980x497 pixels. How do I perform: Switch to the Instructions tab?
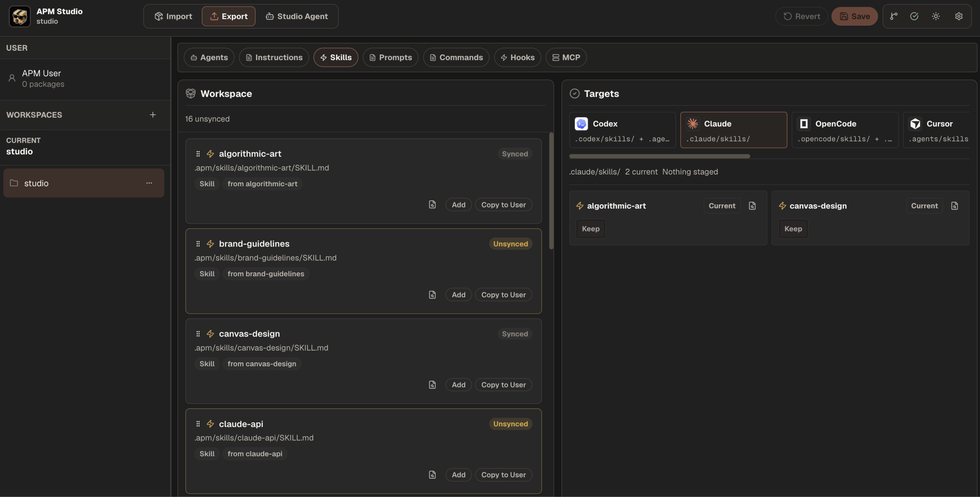pos(274,58)
